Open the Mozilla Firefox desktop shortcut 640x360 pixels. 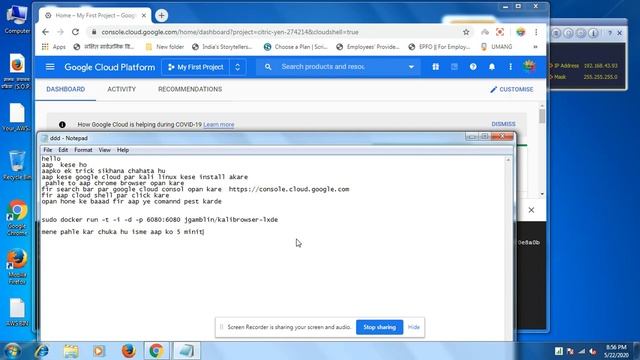17,267
